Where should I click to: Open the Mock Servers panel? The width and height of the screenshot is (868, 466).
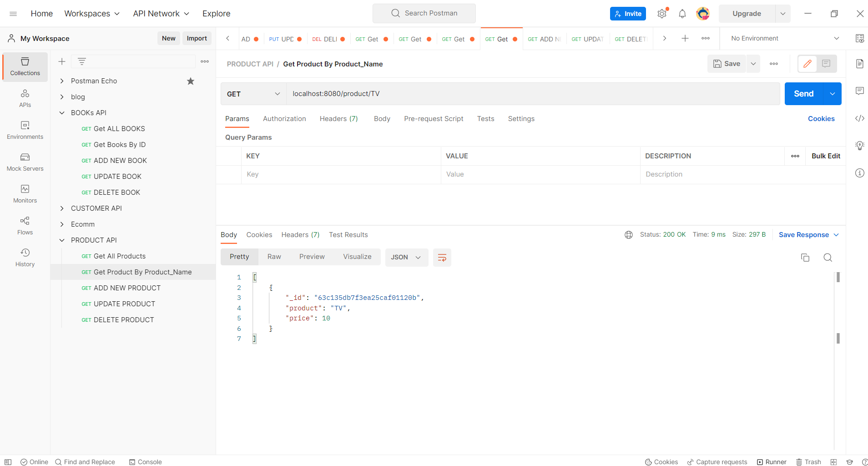pos(25,162)
